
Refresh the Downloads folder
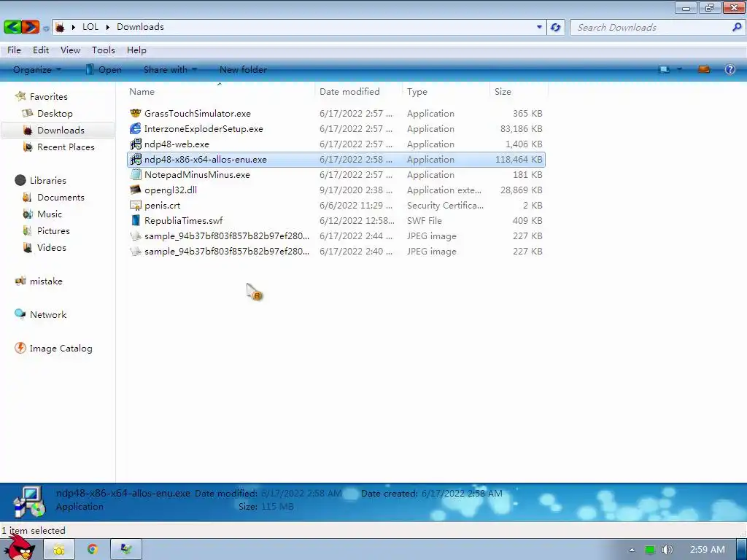coord(555,27)
